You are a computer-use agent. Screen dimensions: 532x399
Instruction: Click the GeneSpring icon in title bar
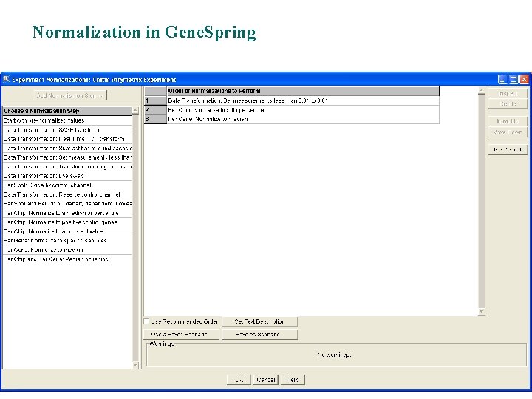tap(6, 79)
